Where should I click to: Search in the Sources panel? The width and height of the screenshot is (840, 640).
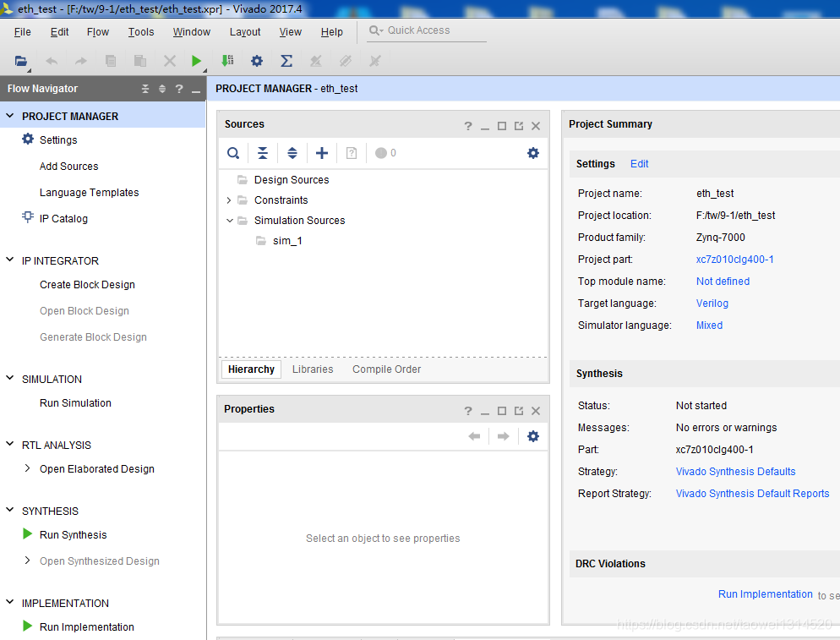click(x=233, y=153)
